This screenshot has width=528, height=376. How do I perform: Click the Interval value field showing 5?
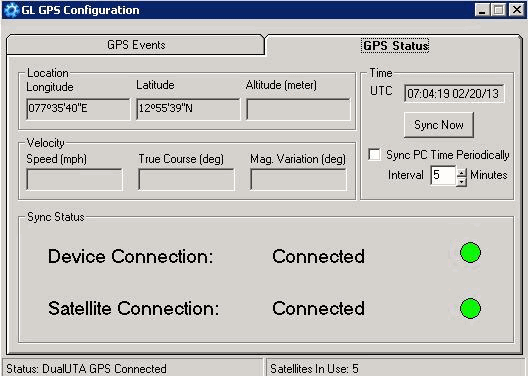point(443,175)
